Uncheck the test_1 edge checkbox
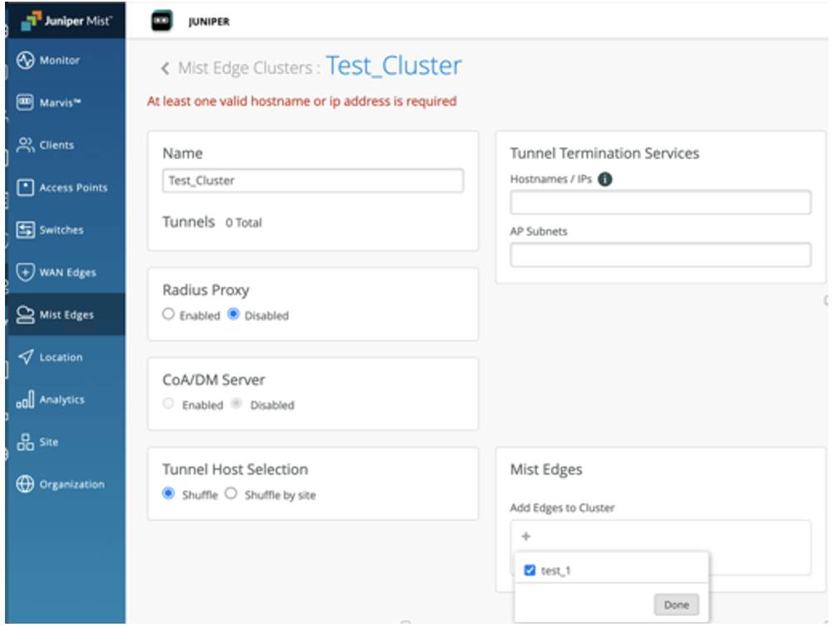Image resolution: width=840 pixels, height=627 pixels. 530,570
